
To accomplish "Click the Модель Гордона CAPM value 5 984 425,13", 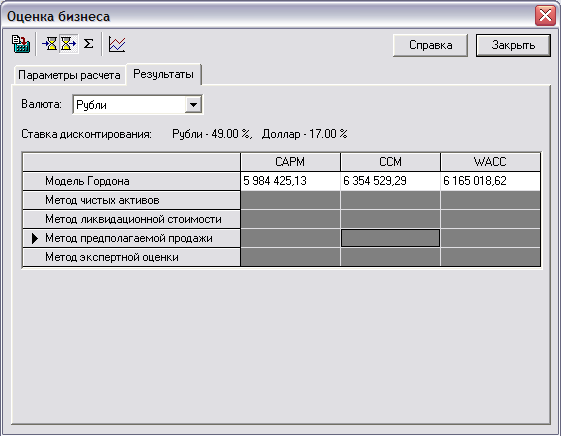I will point(275,181).
